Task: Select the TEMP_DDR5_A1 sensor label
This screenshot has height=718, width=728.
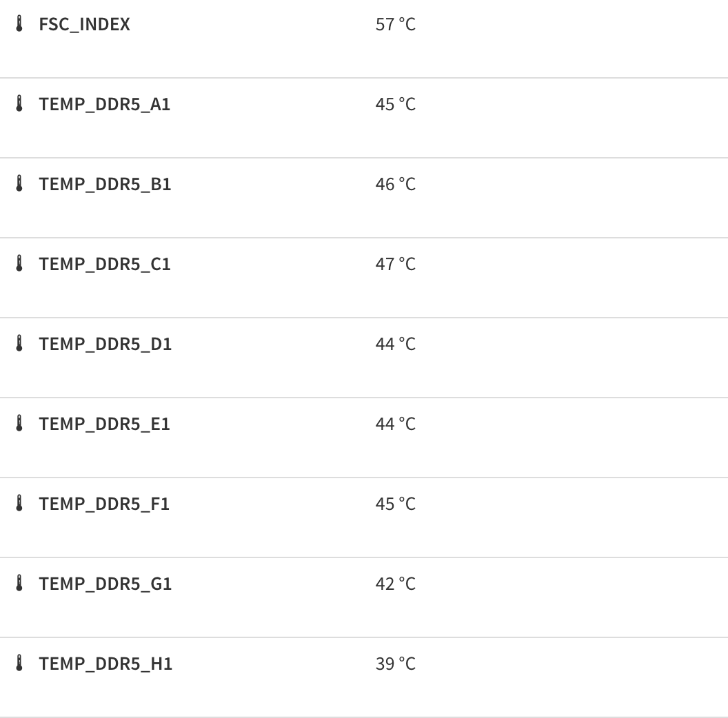Action: pos(104,105)
